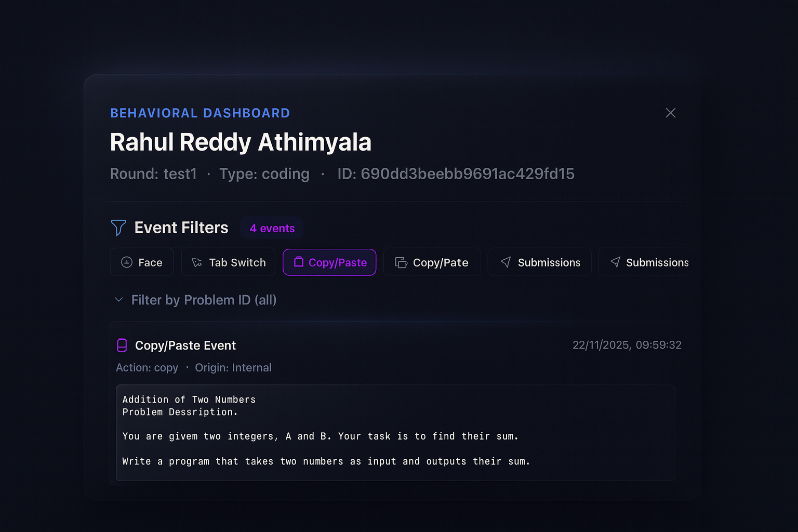
Task: Close the Behavioral Dashboard dialog
Action: click(670, 113)
